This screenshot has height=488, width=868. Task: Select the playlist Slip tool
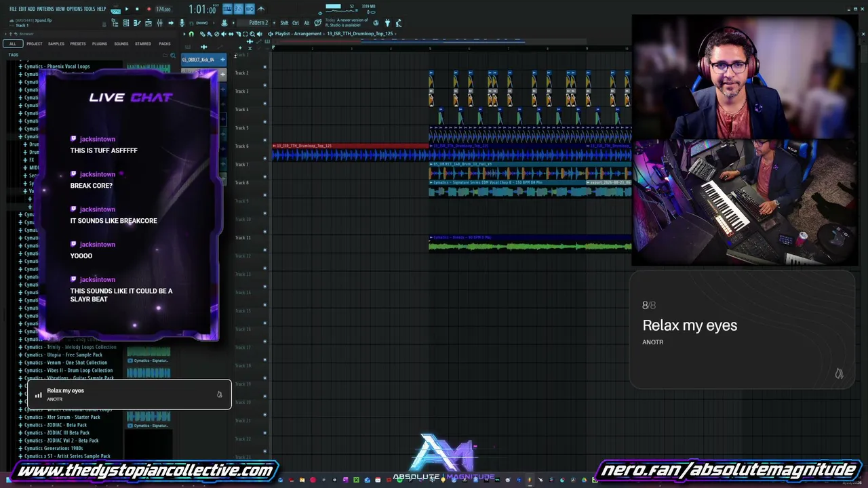(x=231, y=34)
